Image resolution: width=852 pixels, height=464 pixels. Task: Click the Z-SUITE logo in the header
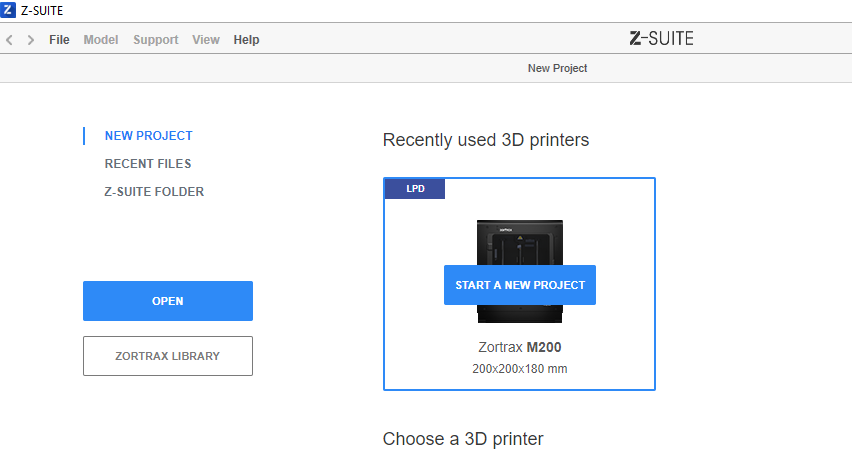coord(661,39)
